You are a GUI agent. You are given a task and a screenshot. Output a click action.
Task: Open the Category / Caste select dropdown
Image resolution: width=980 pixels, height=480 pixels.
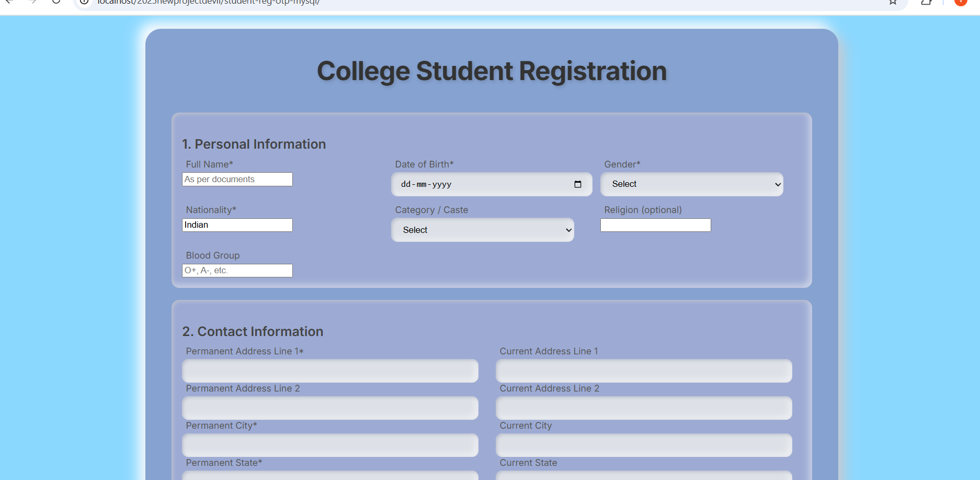point(482,230)
